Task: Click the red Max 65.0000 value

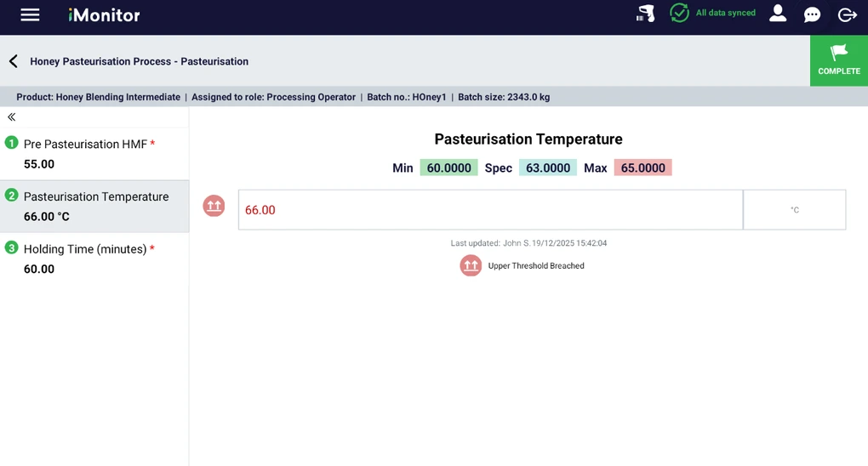Action: (x=643, y=168)
